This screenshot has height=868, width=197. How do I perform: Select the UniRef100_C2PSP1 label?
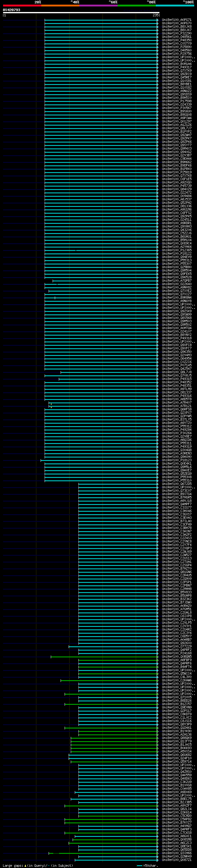pyautogui.click(x=176, y=582)
